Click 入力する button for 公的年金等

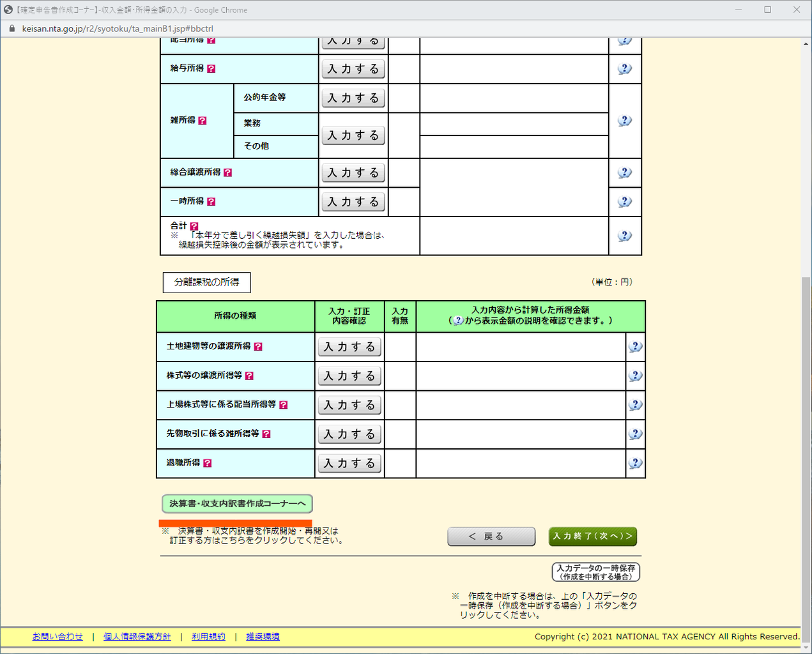click(x=353, y=98)
